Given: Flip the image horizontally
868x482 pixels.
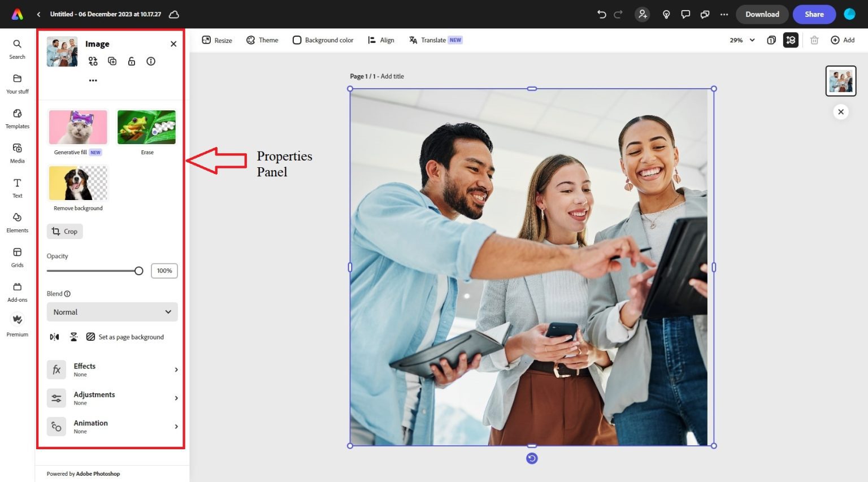Looking at the screenshot, I should coord(54,336).
